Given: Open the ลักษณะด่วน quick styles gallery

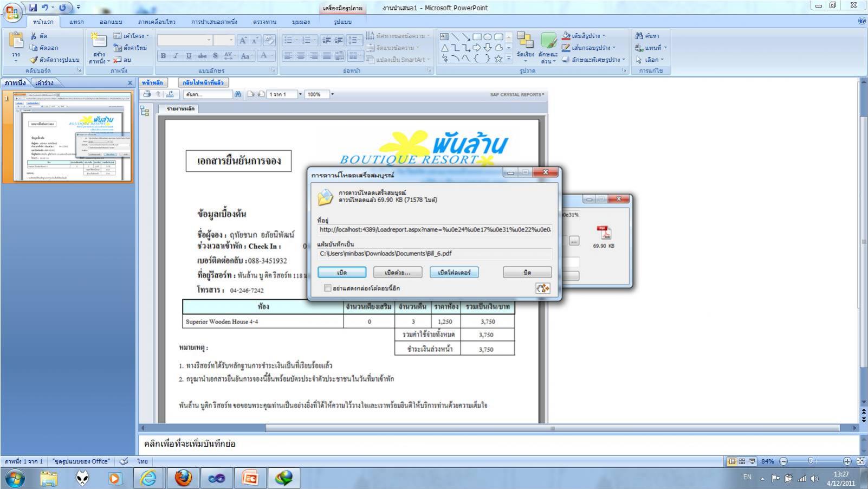Looking at the screenshot, I should [548, 48].
